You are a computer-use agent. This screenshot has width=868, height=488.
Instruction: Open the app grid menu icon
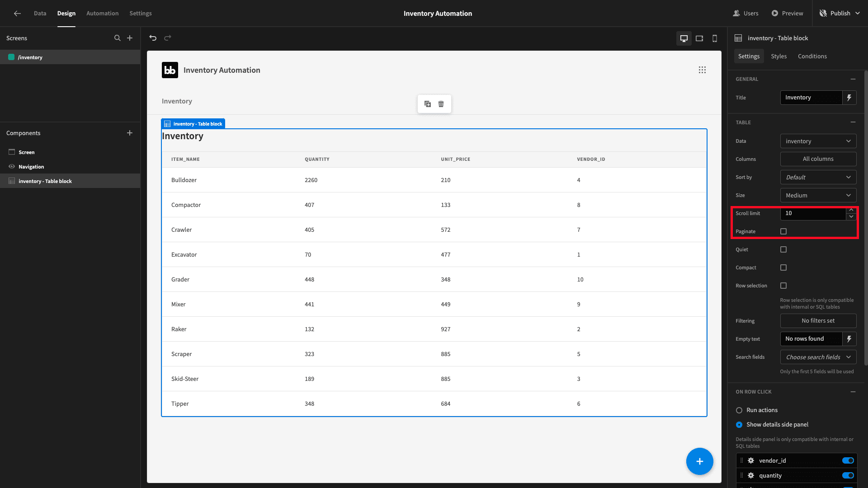[x=702, y=70]
